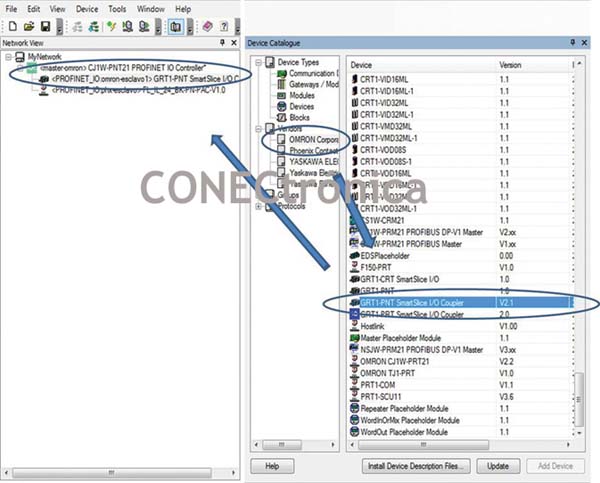Click the New file toolbar icon
The image size is (600, 483).
click(9, 25)
